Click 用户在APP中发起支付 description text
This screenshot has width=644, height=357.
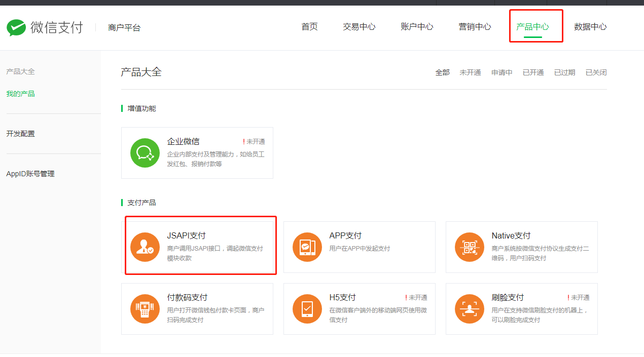pyautogui.click(x=360, y=249)
